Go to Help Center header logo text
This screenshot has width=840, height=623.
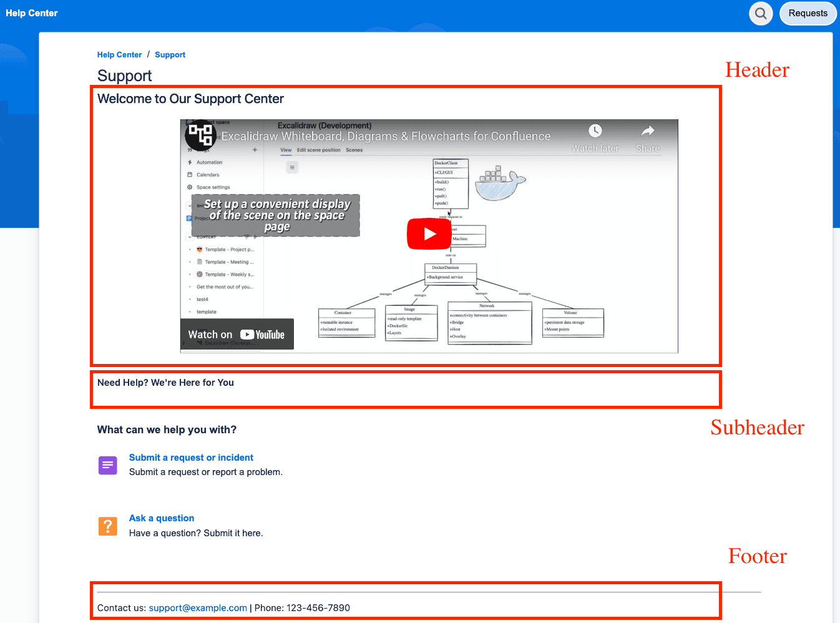[x=32, y=13]
